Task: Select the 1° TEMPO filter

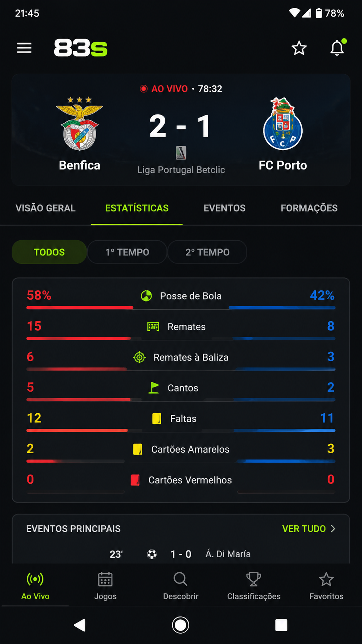Action: pyautogui.click(x=127, y=252)
